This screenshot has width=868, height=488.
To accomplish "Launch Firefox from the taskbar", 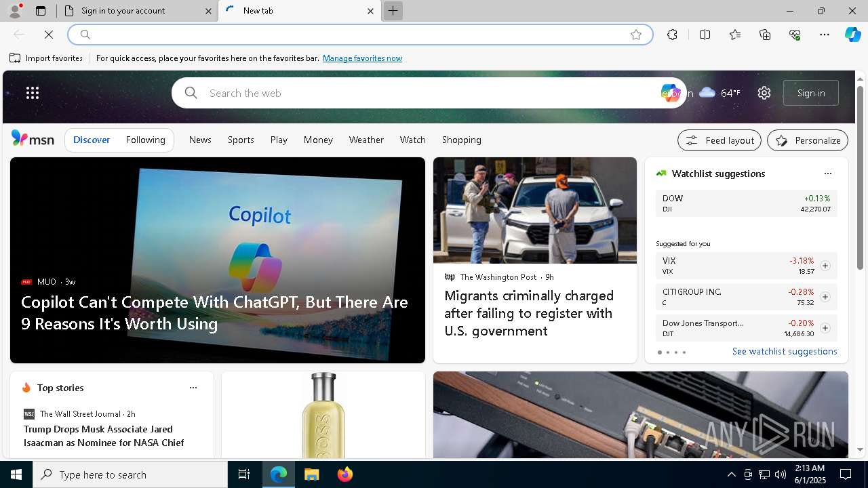I will tap(345, 474).
